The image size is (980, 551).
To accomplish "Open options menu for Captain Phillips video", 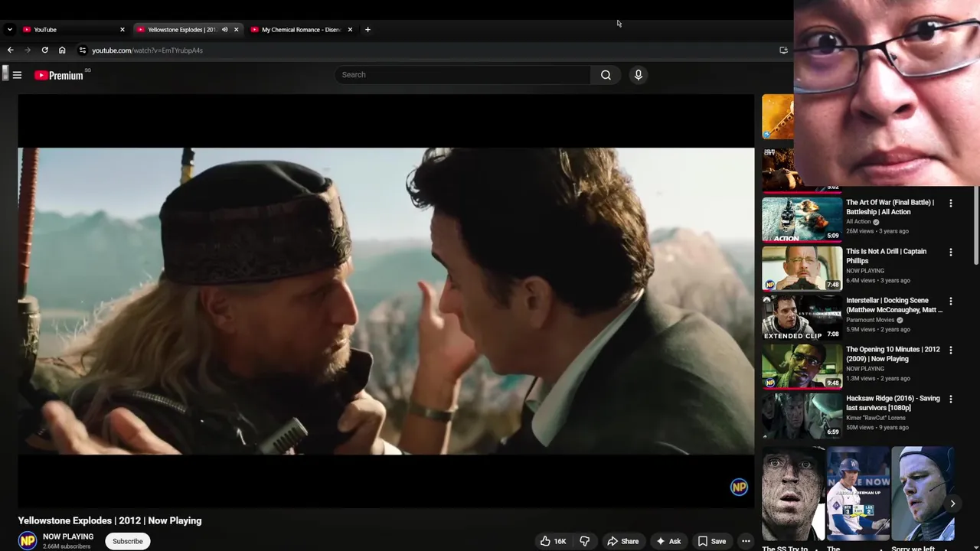I will click(951, 253).
